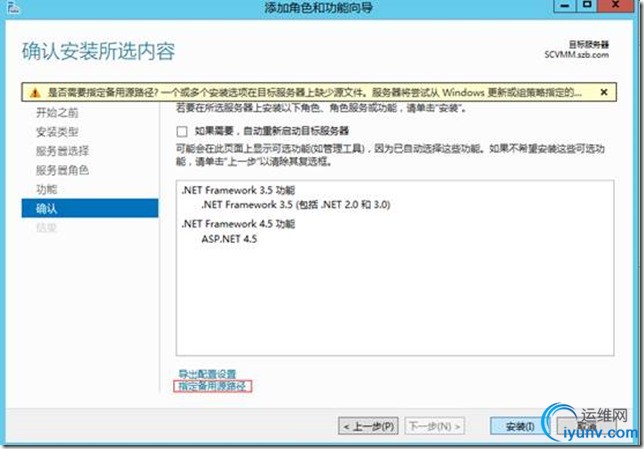Tick the auto-restart target server checkbox

click(182, 131)
